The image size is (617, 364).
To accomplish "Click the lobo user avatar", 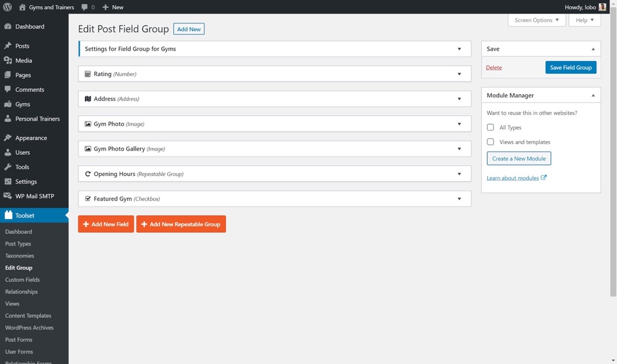I will point(602,7).
